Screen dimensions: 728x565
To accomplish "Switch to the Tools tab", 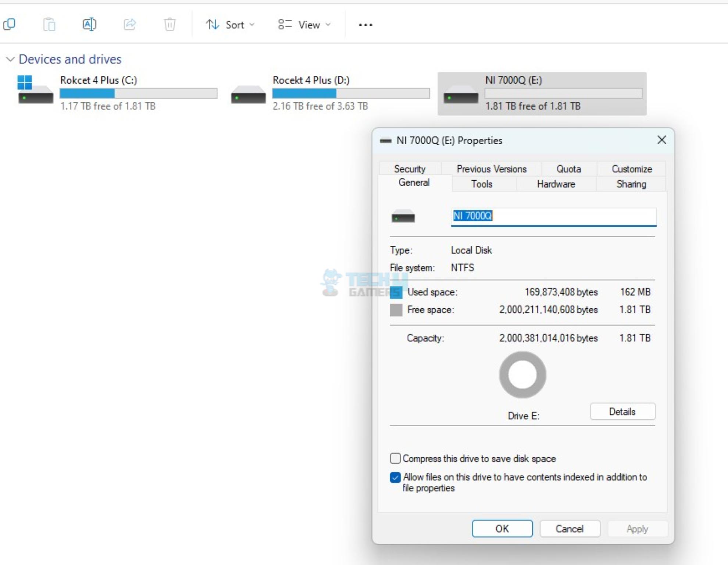I will click(x=482, y=184).
